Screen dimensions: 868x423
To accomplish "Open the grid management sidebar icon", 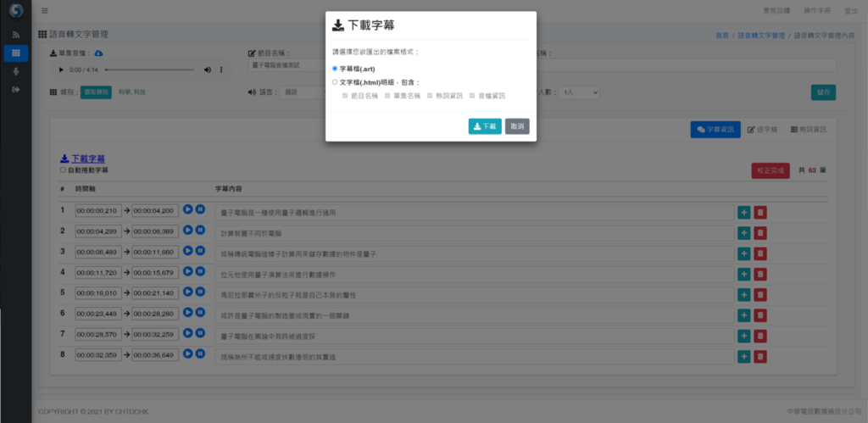I will tap(16, 53).
